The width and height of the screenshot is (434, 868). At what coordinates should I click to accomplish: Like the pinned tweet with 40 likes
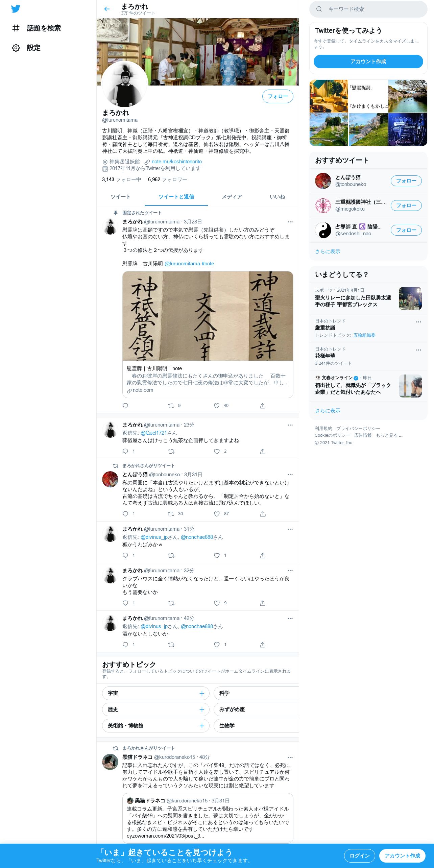coord(217,406)
